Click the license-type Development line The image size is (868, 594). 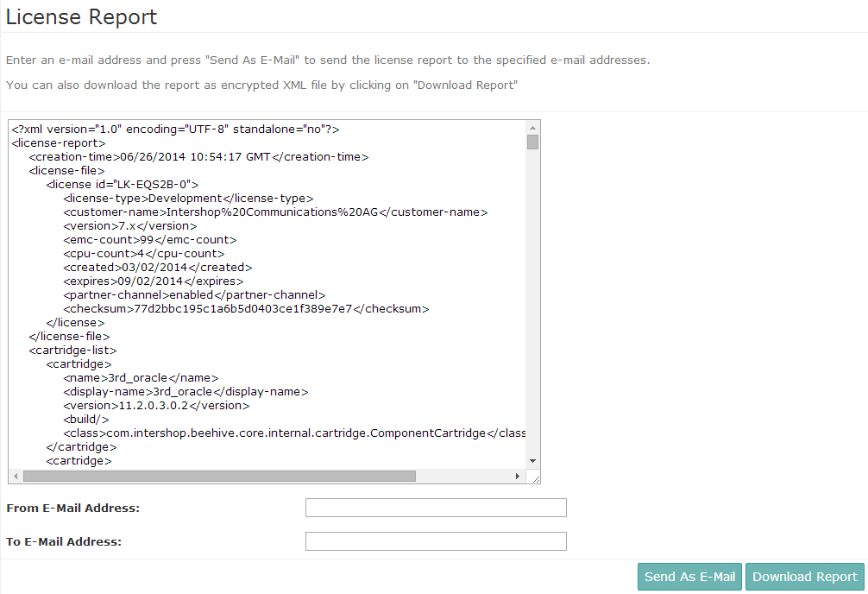click(x=188, y=199)
